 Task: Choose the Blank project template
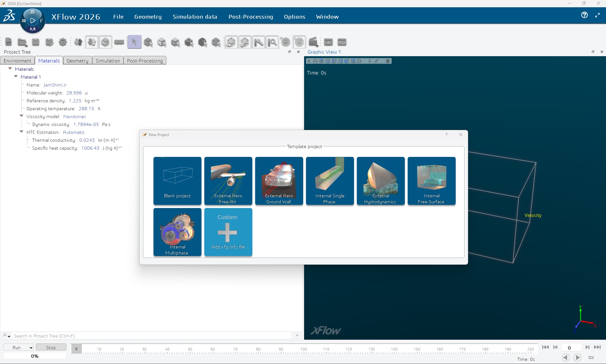177,181
